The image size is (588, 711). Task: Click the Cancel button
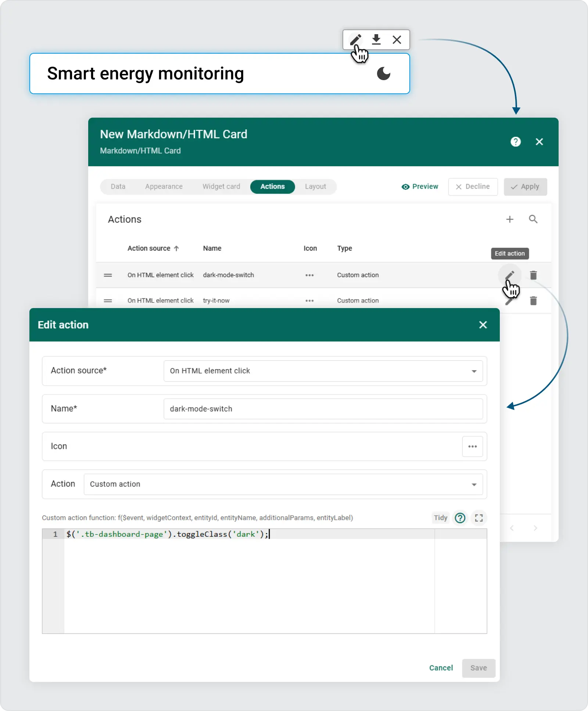click(x=441, y=668)
